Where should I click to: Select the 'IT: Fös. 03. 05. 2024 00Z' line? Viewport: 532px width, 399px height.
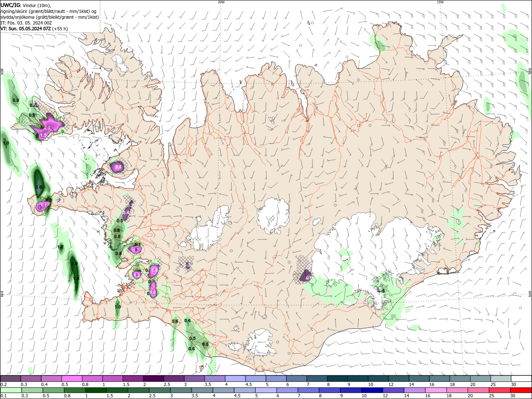(26, 23)
